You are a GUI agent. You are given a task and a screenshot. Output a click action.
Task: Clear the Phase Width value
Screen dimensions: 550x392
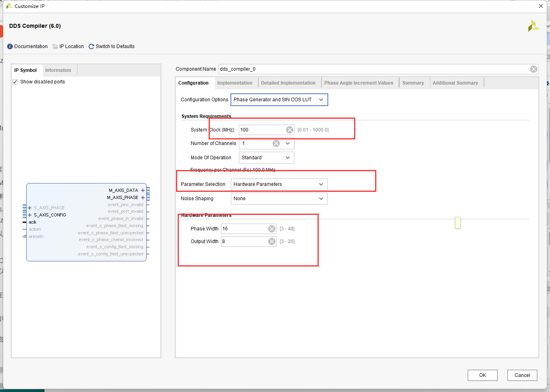[272, 229]
